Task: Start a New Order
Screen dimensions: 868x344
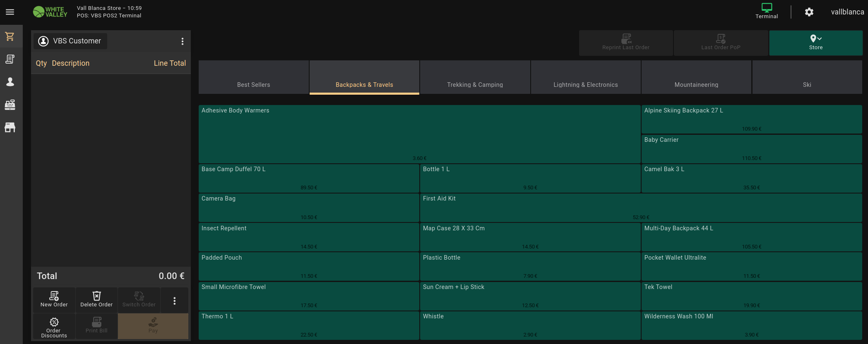Action: 54,299
